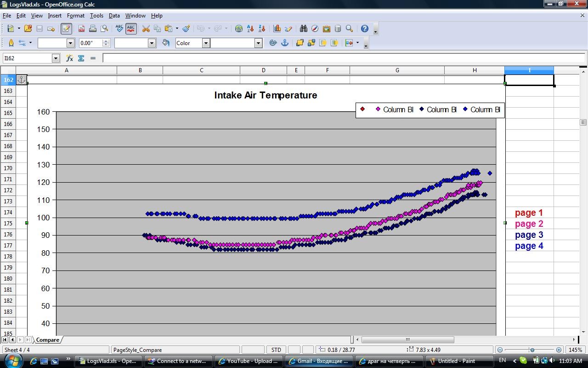Expand the Name Box dropdown arrow
Screen dimensions: 588x368
click(x=56, y=58)
